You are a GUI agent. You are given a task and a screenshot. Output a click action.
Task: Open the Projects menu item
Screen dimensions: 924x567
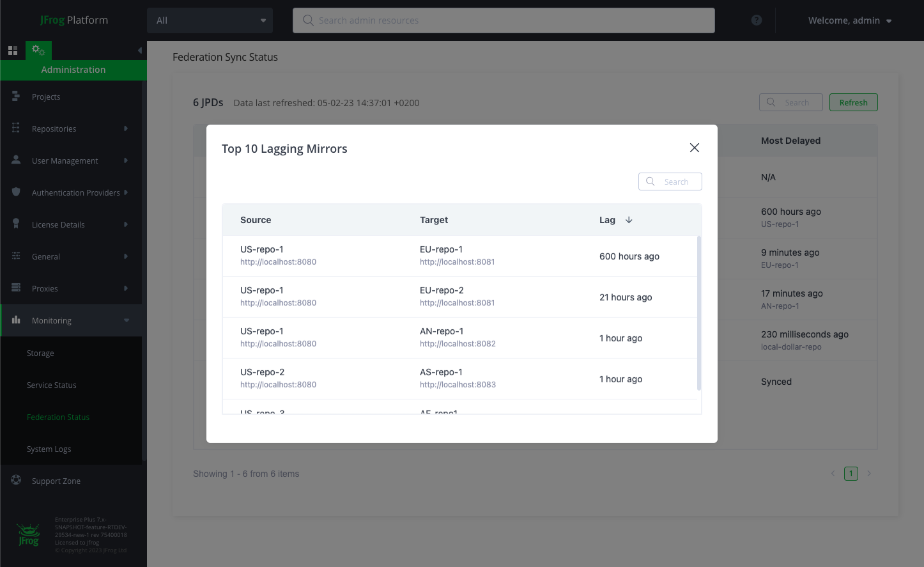coord(46,97)
